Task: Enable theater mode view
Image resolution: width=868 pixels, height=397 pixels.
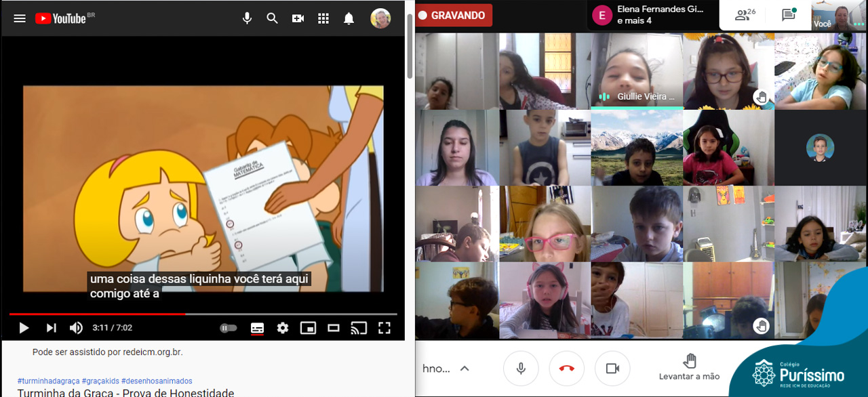Action: point(333,328)
